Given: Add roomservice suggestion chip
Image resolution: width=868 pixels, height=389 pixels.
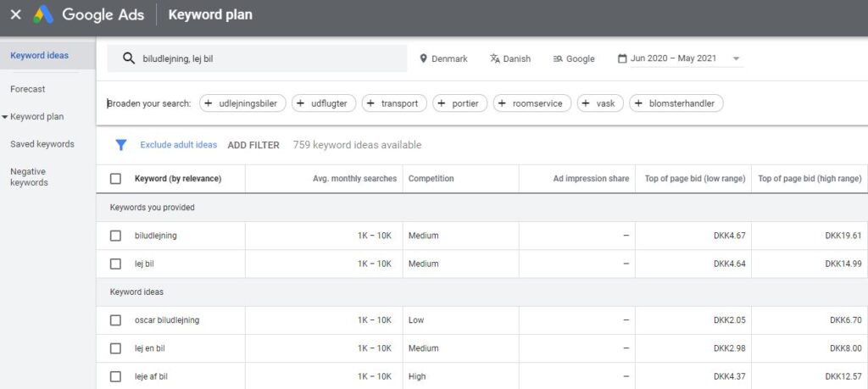Looking at the screenshot, I should click(x=532, y=103).
